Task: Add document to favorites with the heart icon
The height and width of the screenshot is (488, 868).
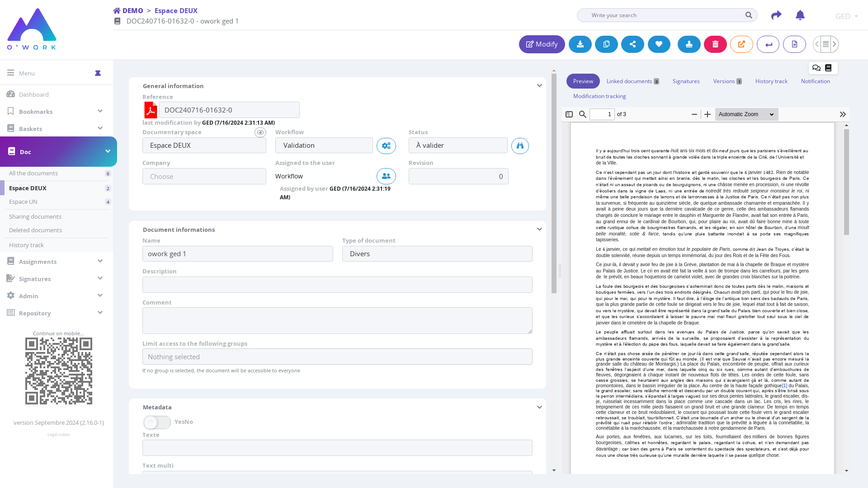Action: pos(659,44)
